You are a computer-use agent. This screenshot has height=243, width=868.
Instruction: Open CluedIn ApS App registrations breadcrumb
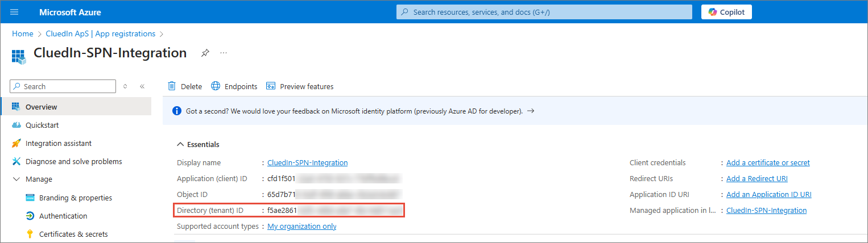[101, 33]
